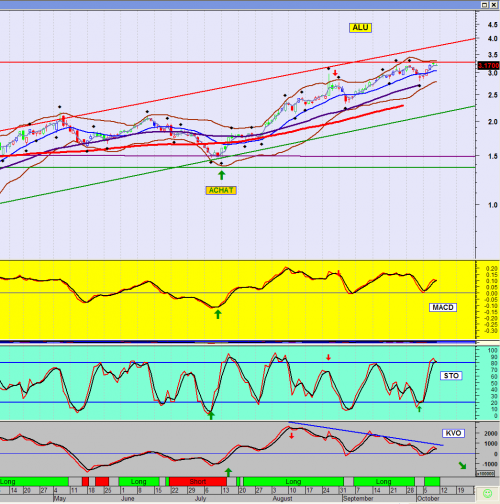This screenshot has width=500, height=504.
Task: Click the September month label
Action: (x=358, y=499)
